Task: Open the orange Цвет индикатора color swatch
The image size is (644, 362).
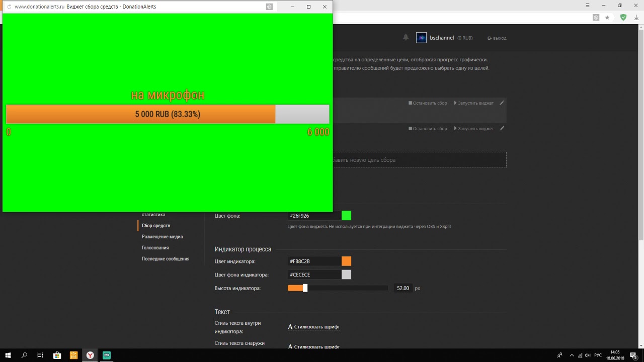Action: coord(346,261)
